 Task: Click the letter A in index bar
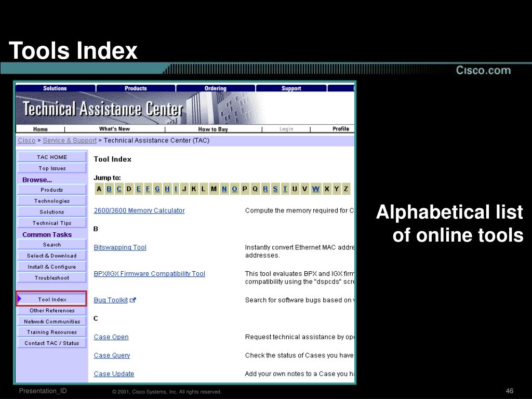click(99, 189)
